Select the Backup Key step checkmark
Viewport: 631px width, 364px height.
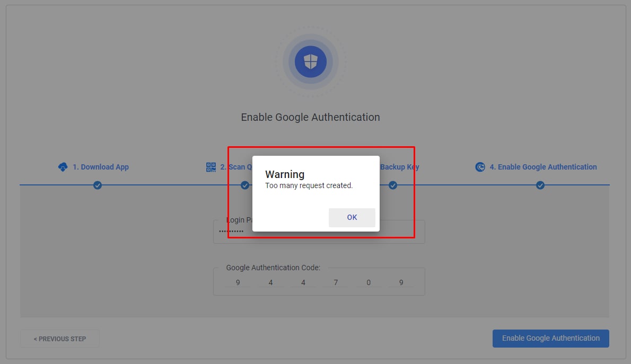pyautogui.click(x=393, y=185)
